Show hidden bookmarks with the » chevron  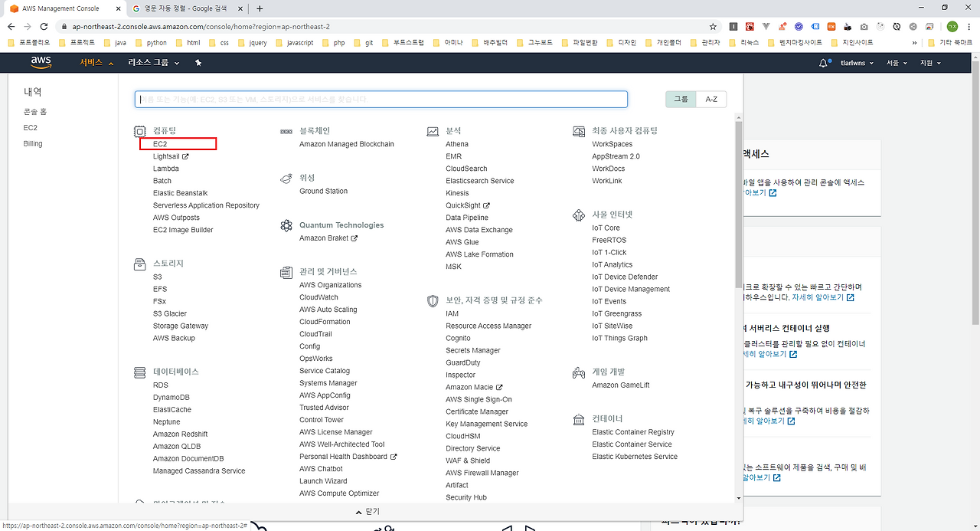pos(914,43)
